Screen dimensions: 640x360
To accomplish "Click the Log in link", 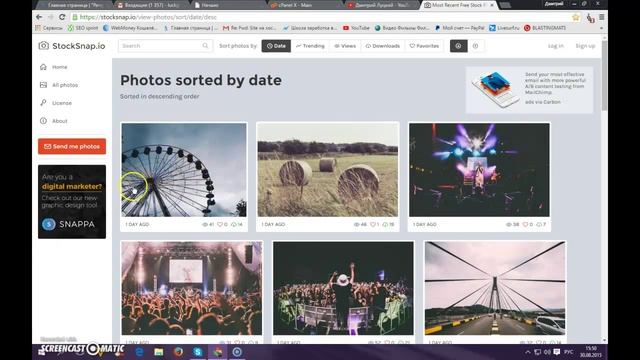I will [x=556, y=46].
